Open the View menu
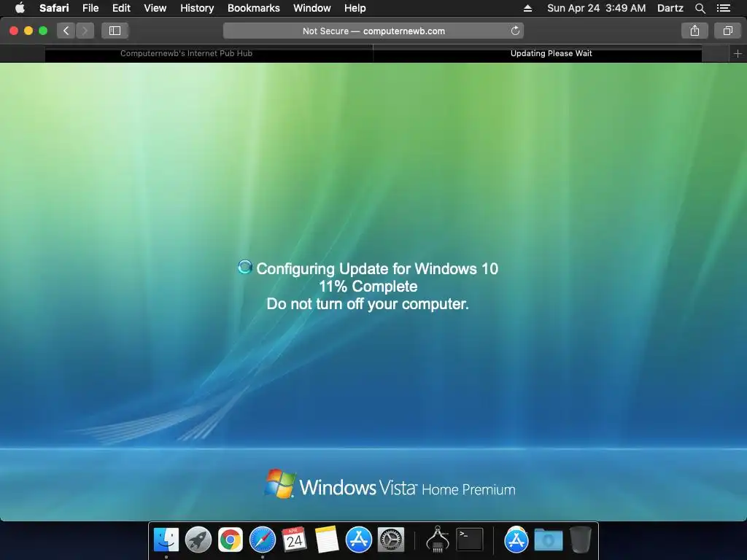This screenshot has height=560, width=747. [x=155, y=8]
